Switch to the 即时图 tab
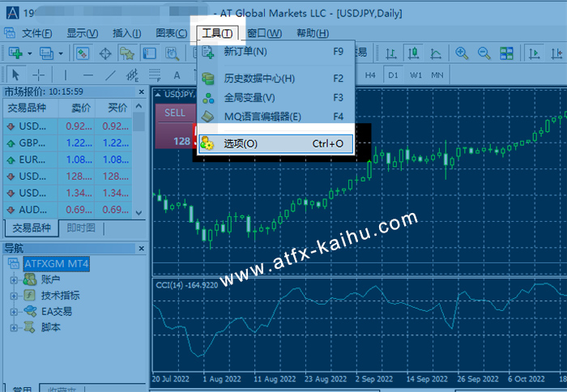This screenshot has height=392, width=567. (81, 228)
